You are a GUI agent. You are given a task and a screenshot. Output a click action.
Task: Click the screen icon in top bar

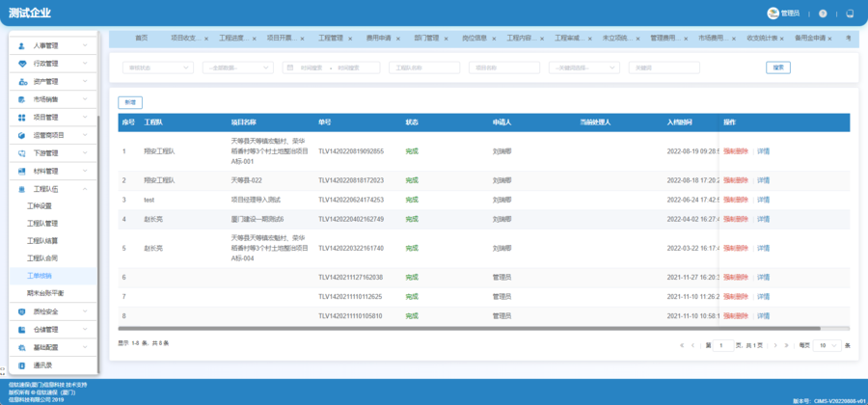tap(850, 13)
